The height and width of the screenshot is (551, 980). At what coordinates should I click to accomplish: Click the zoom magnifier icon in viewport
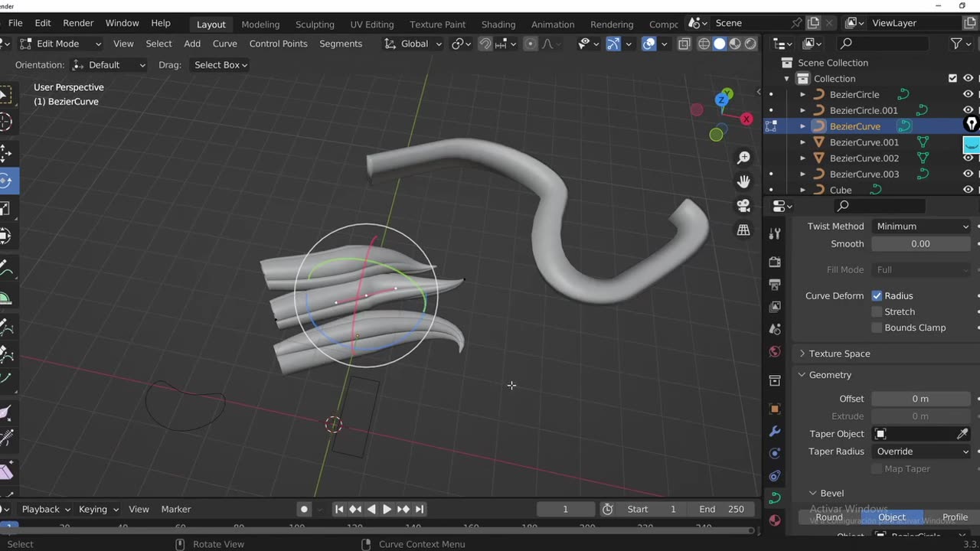(743, 158)
